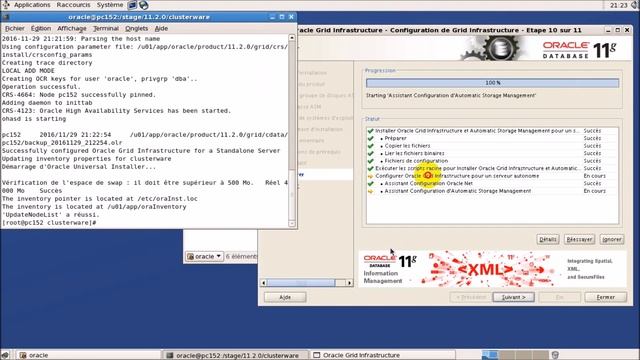The image size is (640, 360).
Task: Click the Ignorer button
Action: (x=612, y=240)
